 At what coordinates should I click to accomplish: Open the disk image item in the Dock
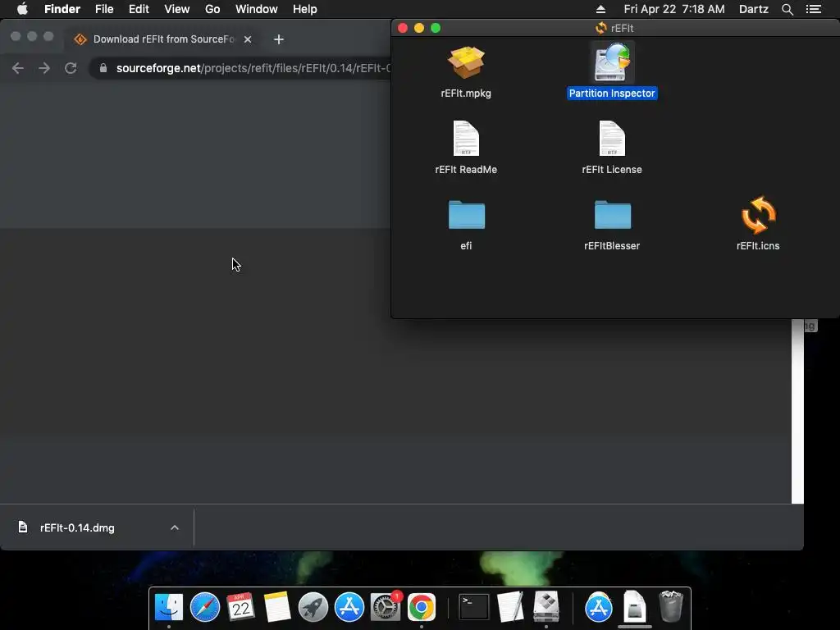click(634, 608)
